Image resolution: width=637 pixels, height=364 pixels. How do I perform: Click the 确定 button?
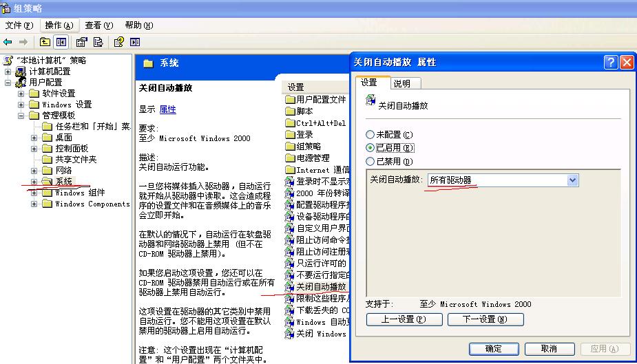pos(494,349)
